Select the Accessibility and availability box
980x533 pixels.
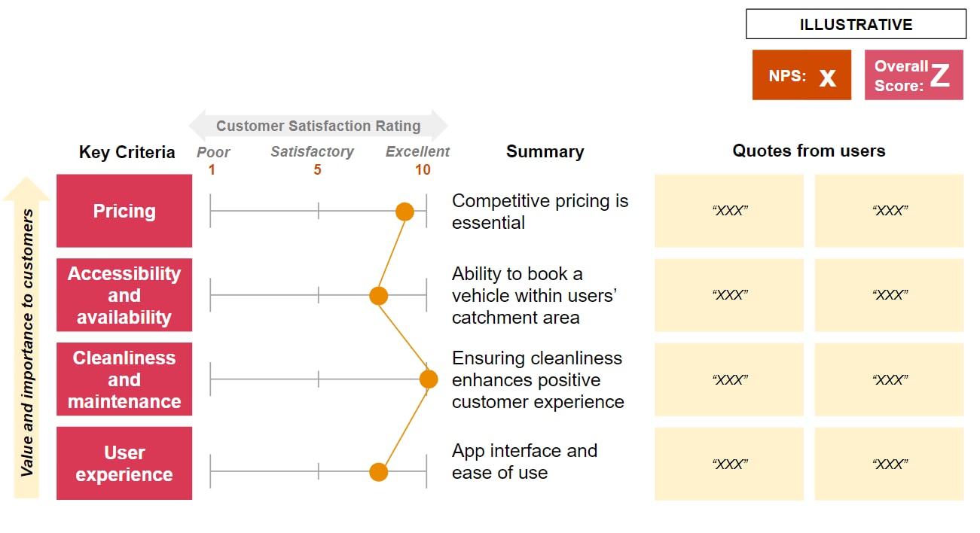pos(124,295)
